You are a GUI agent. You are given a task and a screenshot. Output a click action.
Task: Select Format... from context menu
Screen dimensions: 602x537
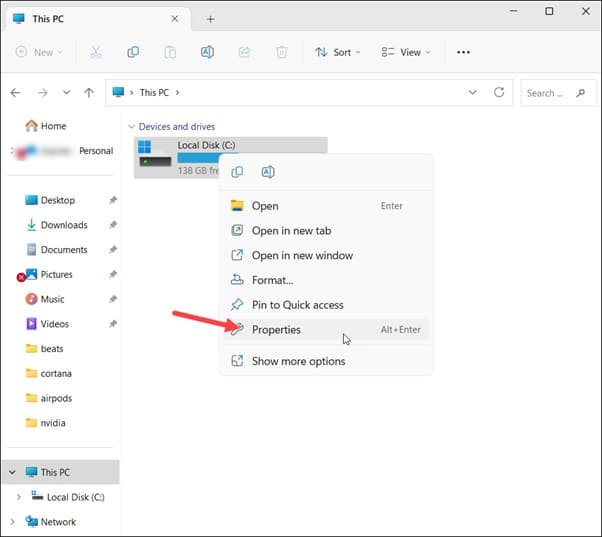pos(326,280)
